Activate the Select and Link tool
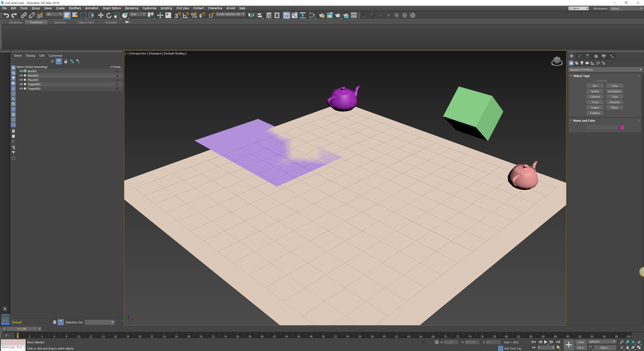 tap(23, 15)
